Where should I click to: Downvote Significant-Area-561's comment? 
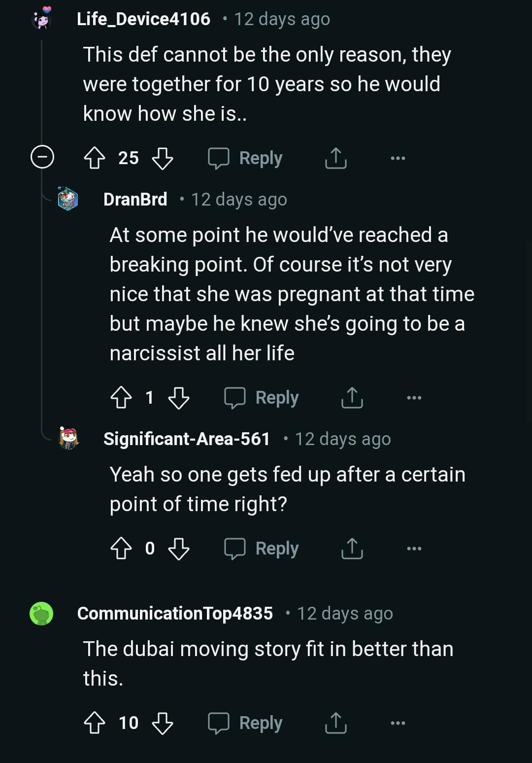pyautogui.click(x=179, y=549)
